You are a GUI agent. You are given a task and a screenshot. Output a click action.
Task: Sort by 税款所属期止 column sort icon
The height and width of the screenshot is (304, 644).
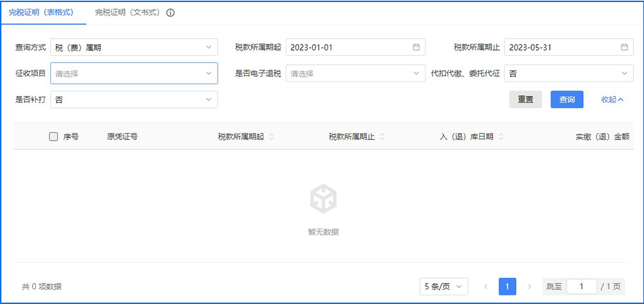(382, 137)
